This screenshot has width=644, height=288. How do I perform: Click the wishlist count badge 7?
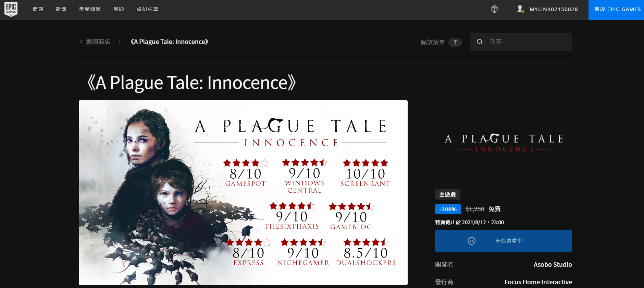tap(455, 42)
